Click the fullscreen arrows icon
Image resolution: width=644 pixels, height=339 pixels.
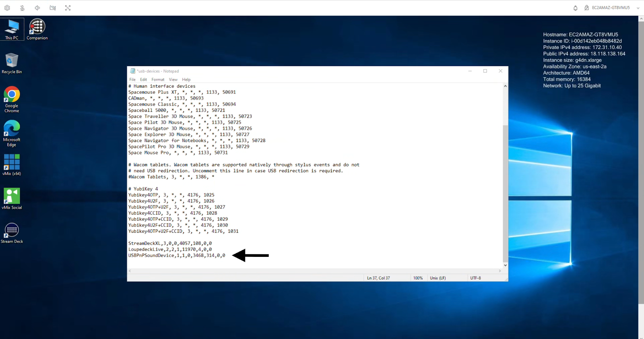(x=68, y=8)
